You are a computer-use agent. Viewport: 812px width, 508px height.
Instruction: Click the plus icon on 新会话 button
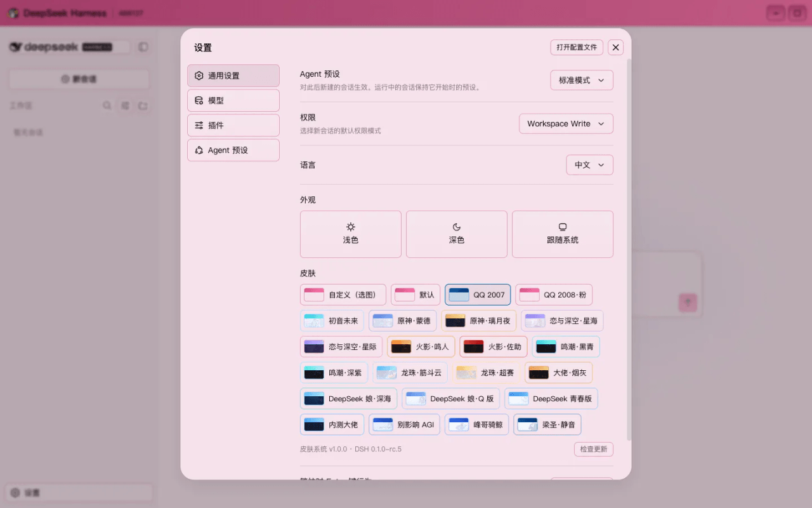(65, 79)
